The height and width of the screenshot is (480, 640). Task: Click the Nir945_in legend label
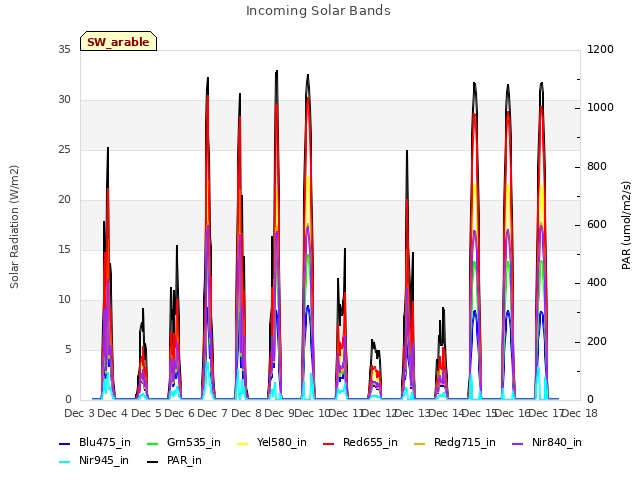(x=104, y=460)
